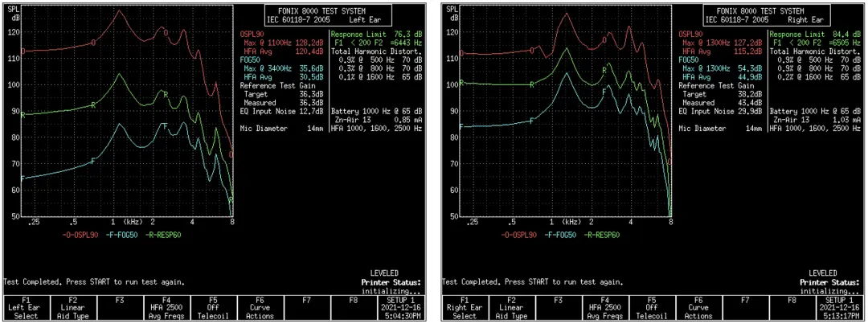Change F4 HFA 2500 Avg Freqs, left screen
This screenshot has height=324, width=868.
[x=166, y=306]
